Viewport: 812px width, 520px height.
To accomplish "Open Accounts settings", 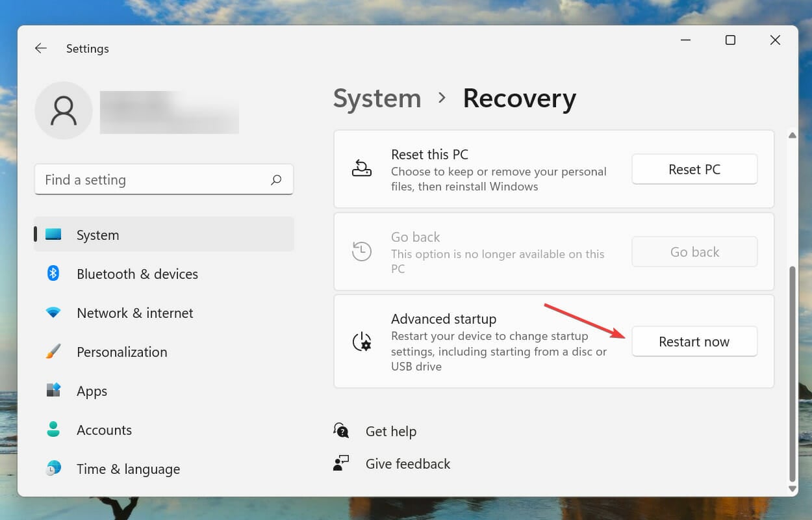I will click(164, 430).
